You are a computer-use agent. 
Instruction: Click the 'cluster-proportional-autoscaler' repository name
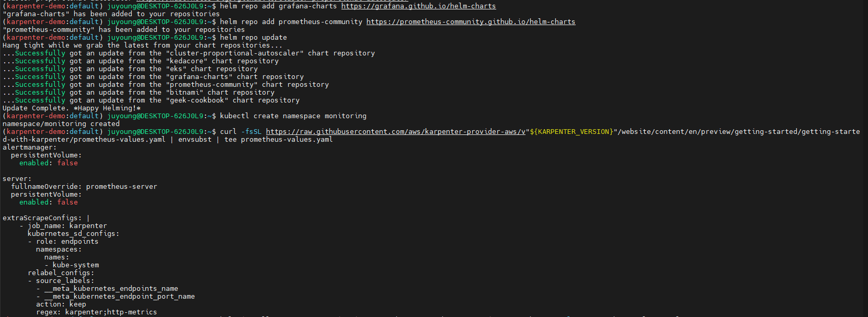(234, 53)
